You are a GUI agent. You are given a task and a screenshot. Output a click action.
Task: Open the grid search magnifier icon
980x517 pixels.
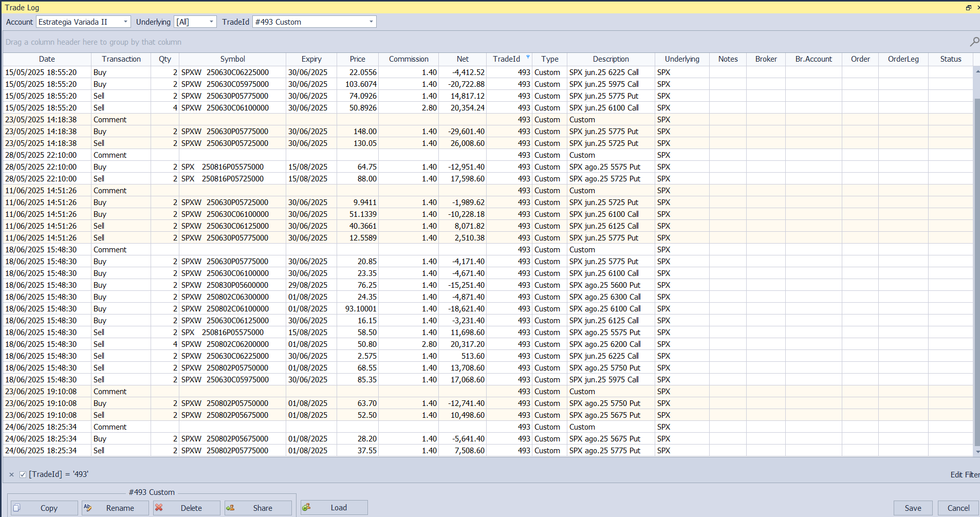[x=974, y=42]
